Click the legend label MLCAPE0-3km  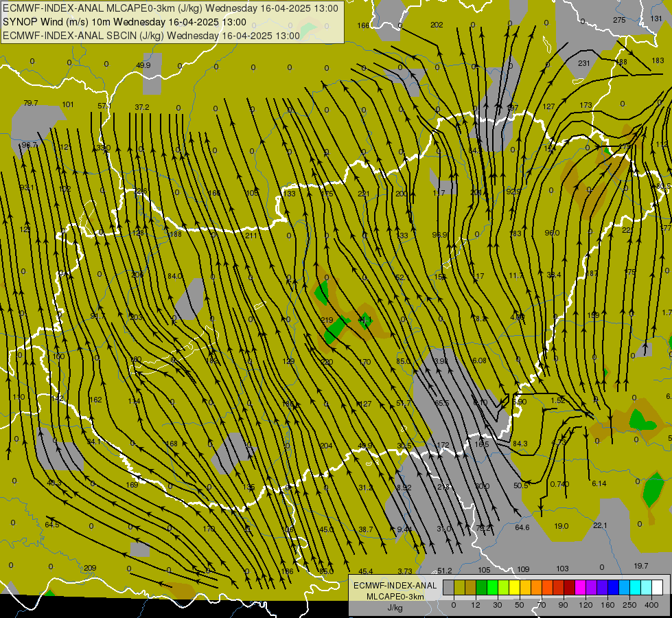[395, 597]
